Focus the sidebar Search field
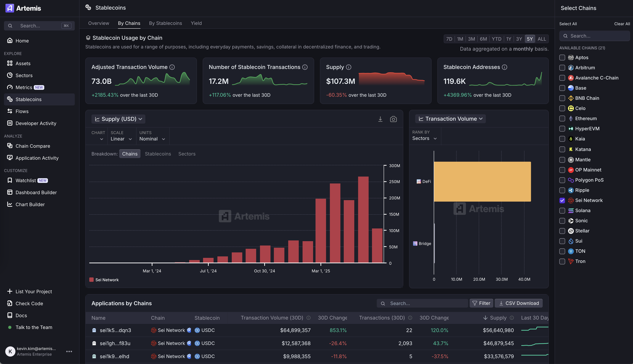This screenshot has width=633, height=364. point(39,26)
